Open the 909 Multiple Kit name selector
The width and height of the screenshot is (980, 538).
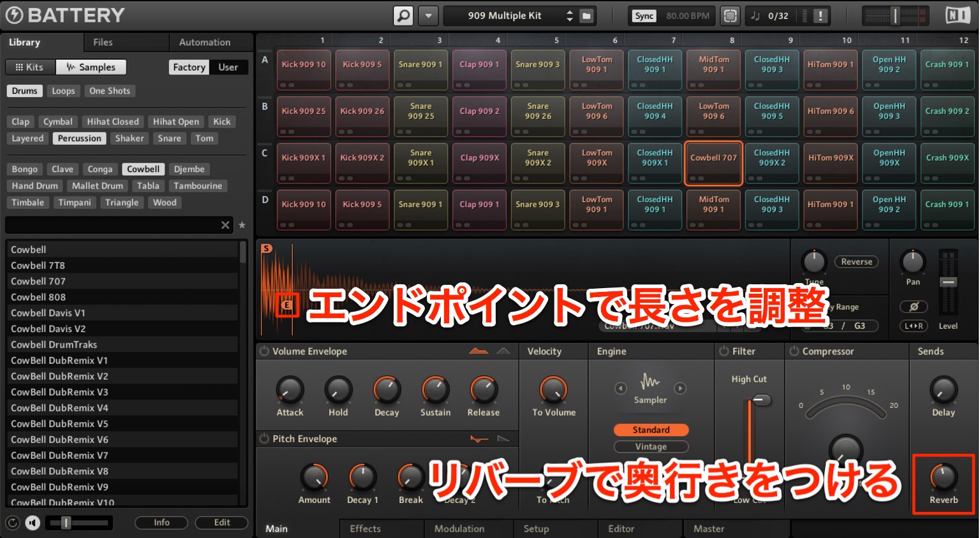504,16
